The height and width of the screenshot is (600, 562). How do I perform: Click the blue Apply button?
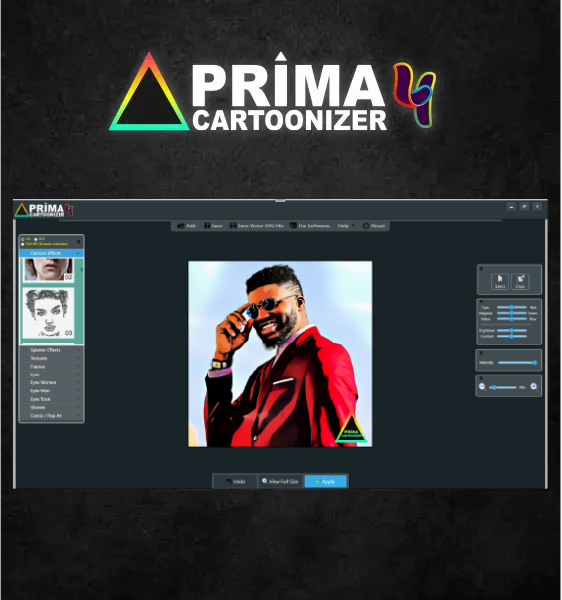pos(326,481)
